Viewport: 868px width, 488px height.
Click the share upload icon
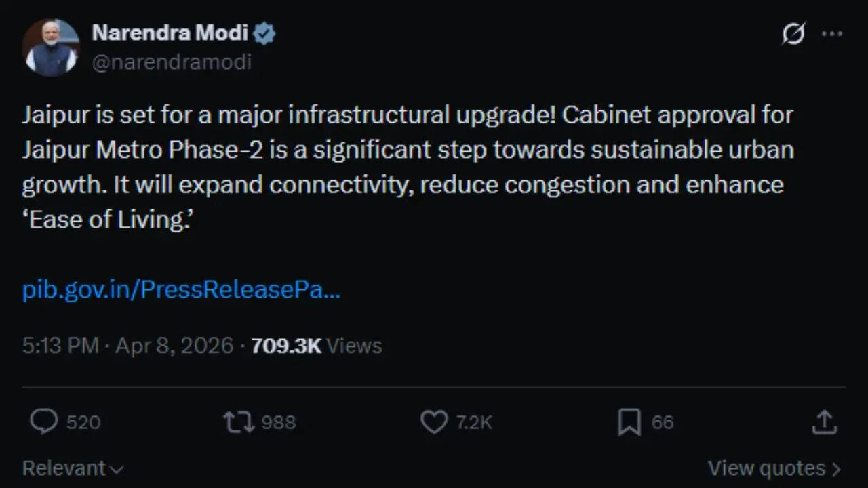coord(823,422)
